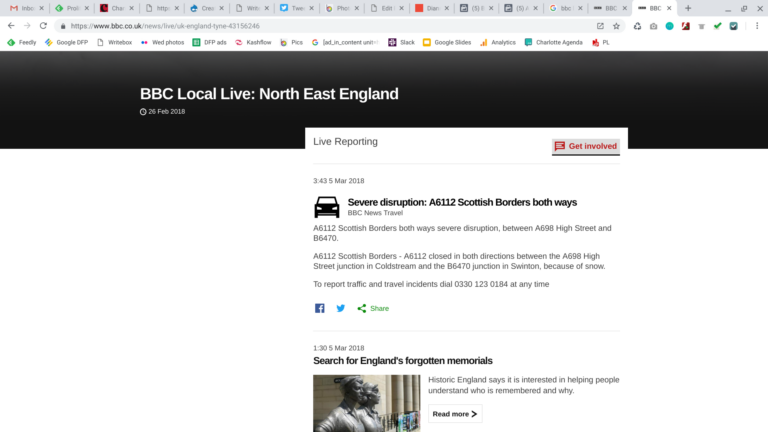The width and height of the screenshot is (768, 432).
Task: Open the Severe disruption A6112 headline
Action: pyautogui.click(x=462, y=202)
